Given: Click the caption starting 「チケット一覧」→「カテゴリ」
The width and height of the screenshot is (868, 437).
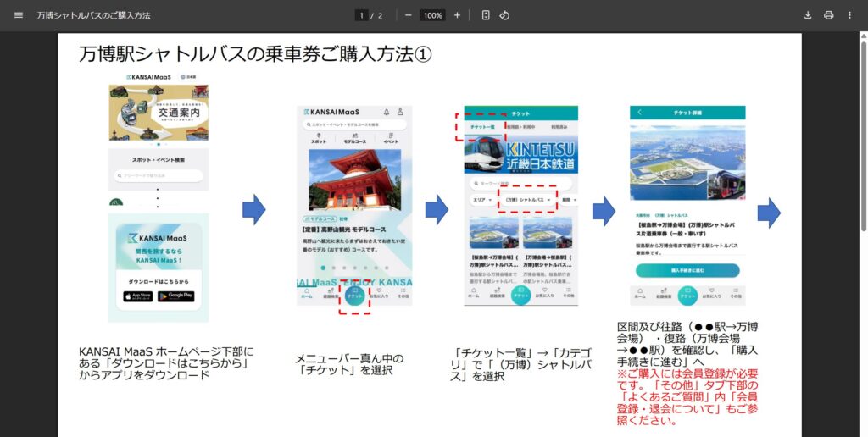Looking at the screenshot, I should [521, 364].
